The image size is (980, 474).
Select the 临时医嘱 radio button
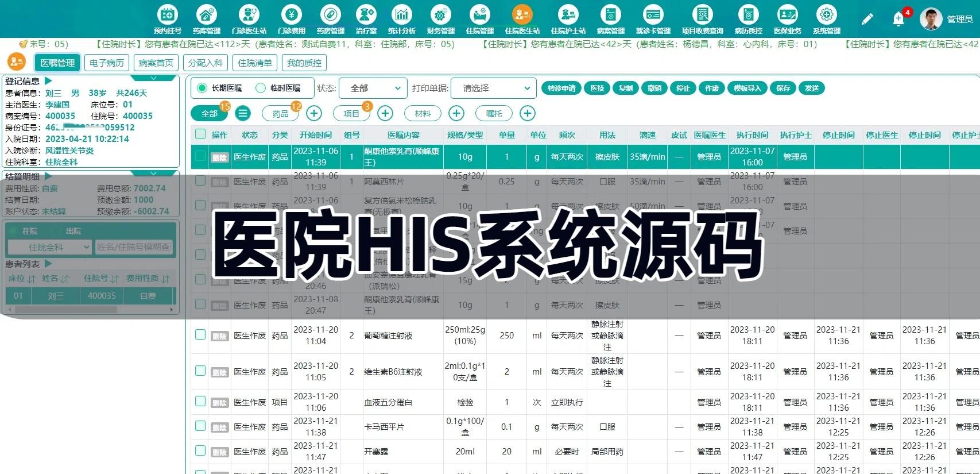pyautogui.click(x=261, y=88)
